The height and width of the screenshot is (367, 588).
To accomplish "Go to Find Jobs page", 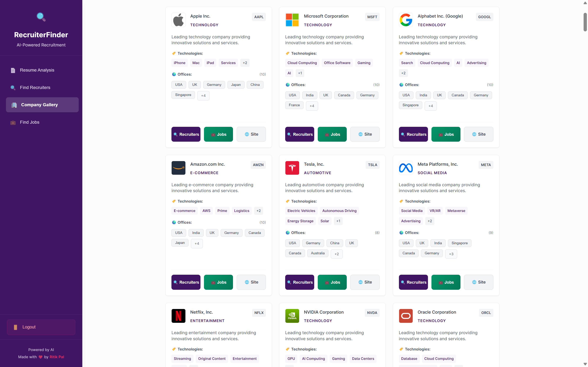I will tap(29, 122).
